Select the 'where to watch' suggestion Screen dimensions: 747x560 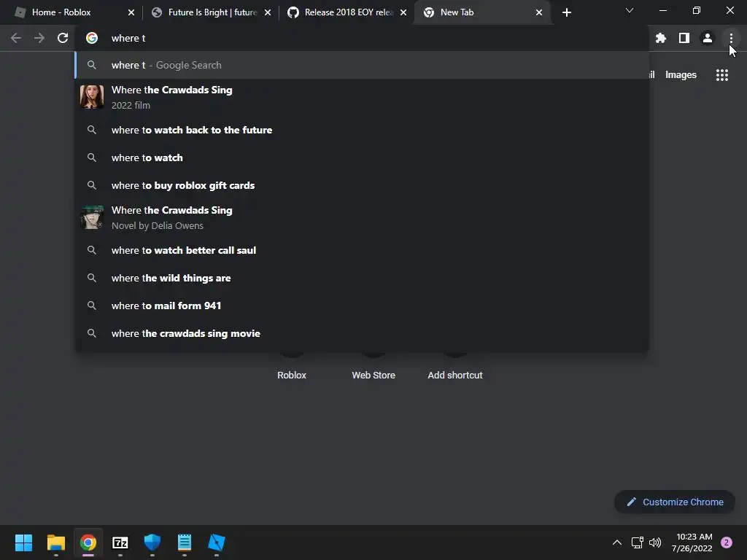(x=362, y=157)
